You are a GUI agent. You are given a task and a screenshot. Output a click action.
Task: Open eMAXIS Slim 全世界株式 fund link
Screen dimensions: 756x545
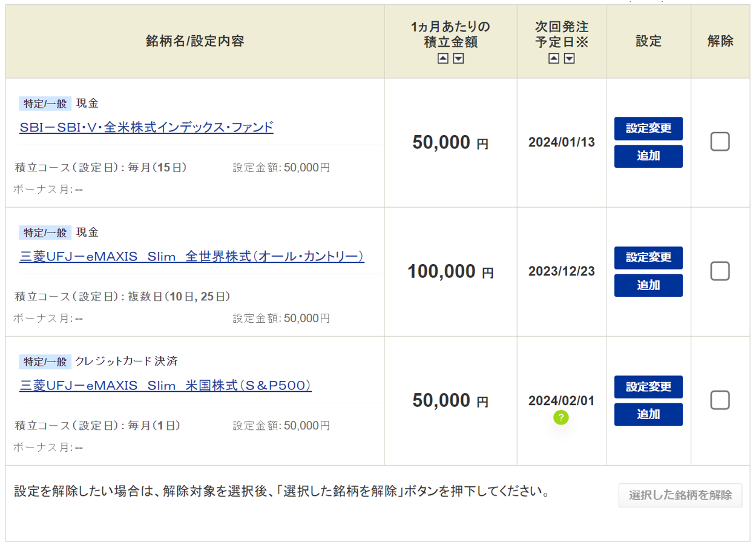pos(192,256)
